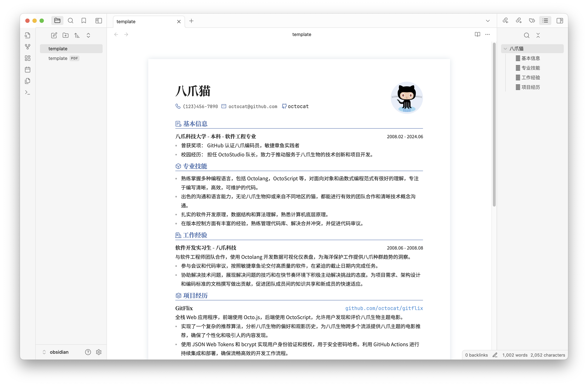This screenshot has width=588, height=386.
Task: Open the graph view from ribbon
Action: (28, 47)
